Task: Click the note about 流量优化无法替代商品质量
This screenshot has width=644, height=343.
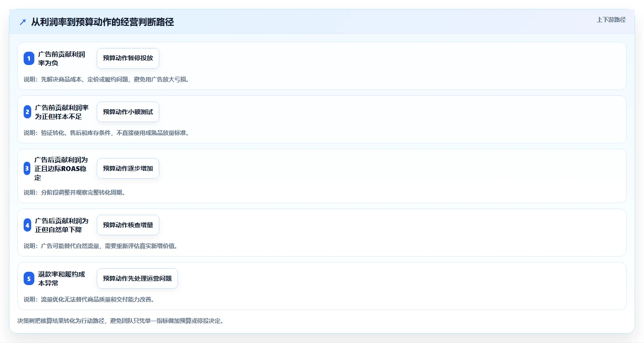Action: pyautogui.click(x=89, y=299)
